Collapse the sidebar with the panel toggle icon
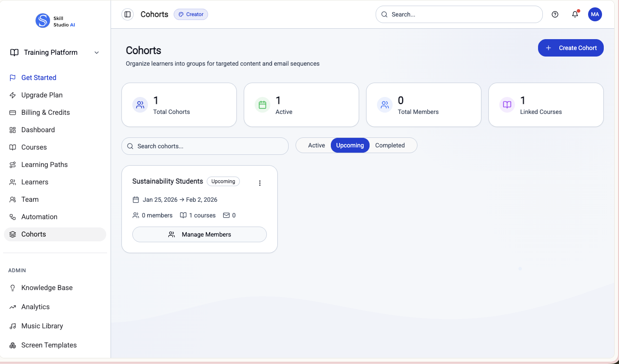Screen dimensions: 619x364 point(127,14)
